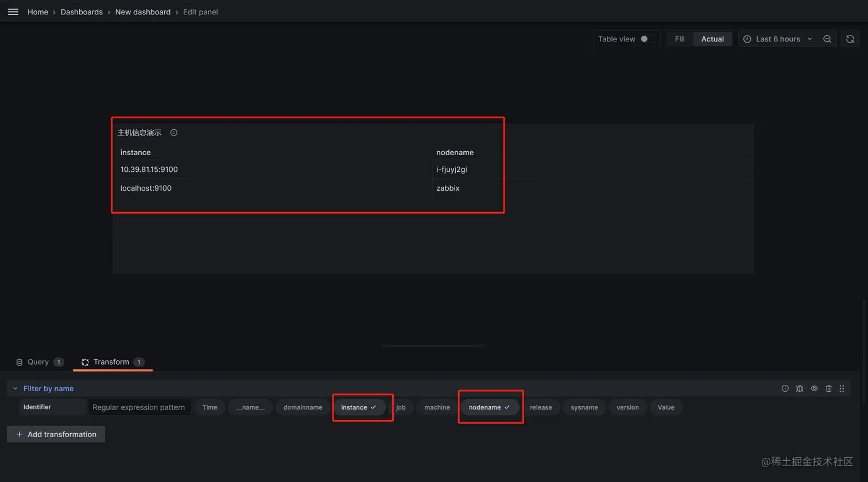Toggle the release field filter chip

click(x=541, y=407)
